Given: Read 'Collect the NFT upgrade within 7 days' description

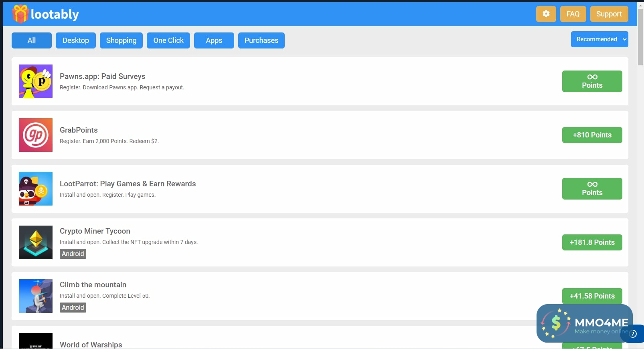Looking at the screenshot, I should [x=150, y=242].
